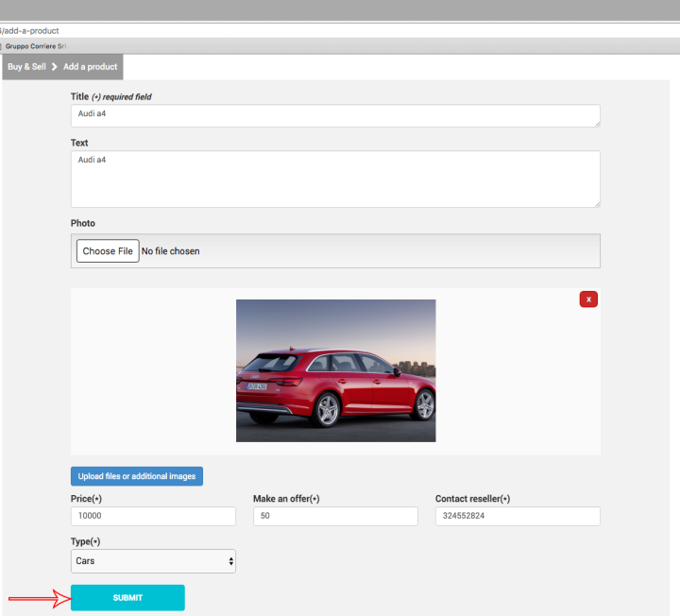This screenshot has height=616, width=680.
Task: Click the Gruppo Corriere bookmark favicon
Action: (1, 45)
